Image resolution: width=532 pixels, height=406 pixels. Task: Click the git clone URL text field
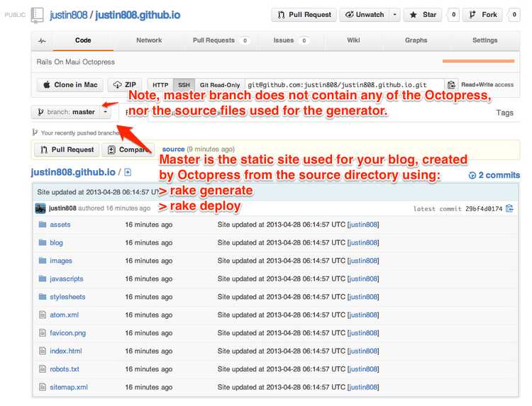click(x=344, y=85)
